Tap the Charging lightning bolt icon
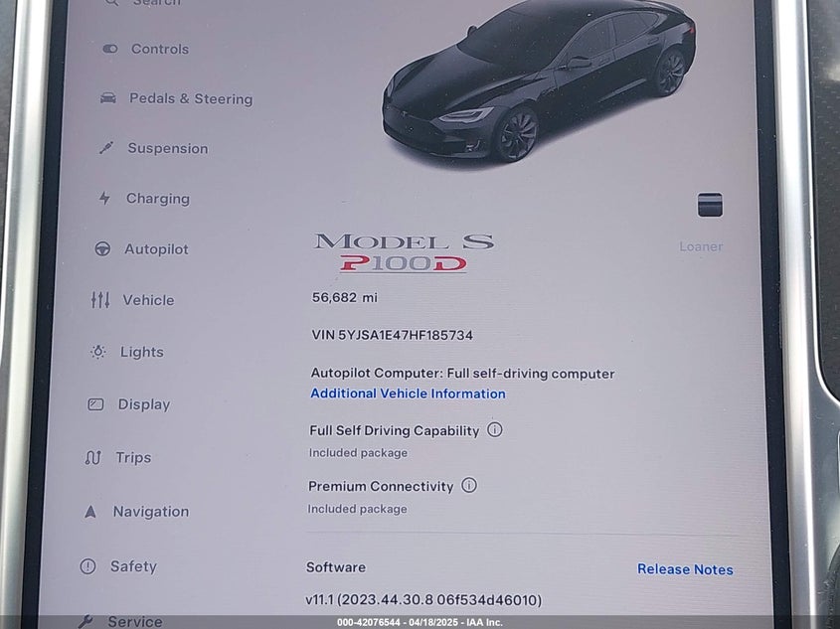The width and height of the screenshot is (840, 629). tap(104, 198)
